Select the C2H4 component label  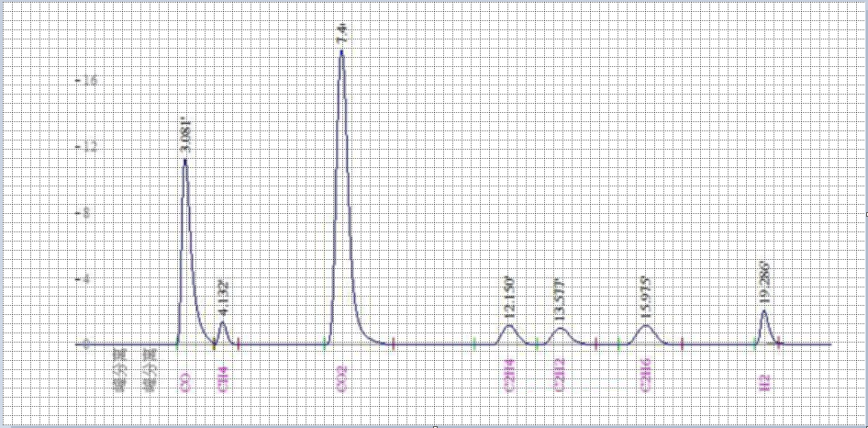pos(510,380)
